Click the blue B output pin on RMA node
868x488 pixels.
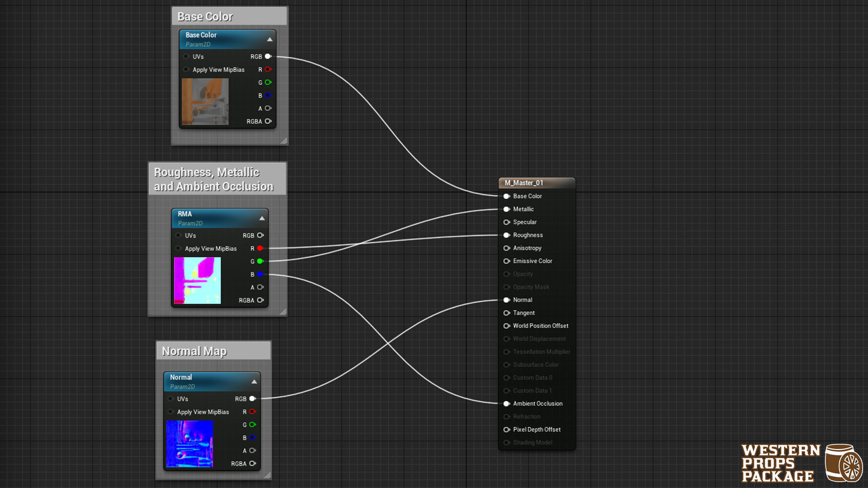click(260, 274)
